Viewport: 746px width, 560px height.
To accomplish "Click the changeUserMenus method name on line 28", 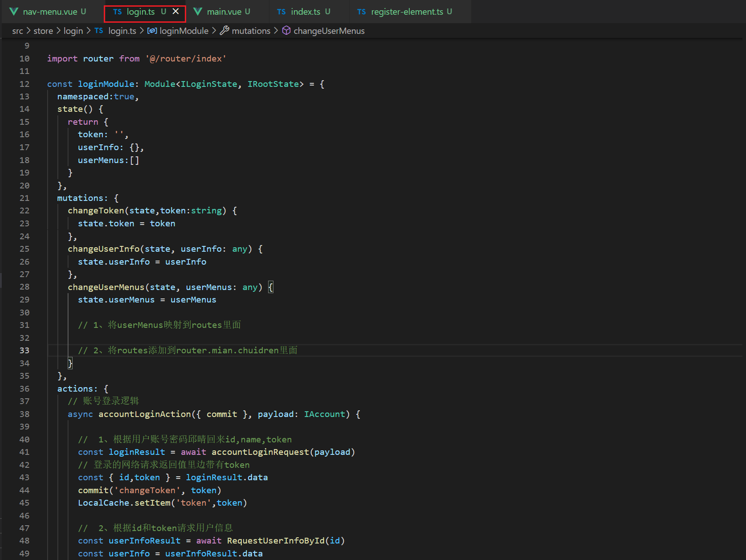I will click(106, 287).
